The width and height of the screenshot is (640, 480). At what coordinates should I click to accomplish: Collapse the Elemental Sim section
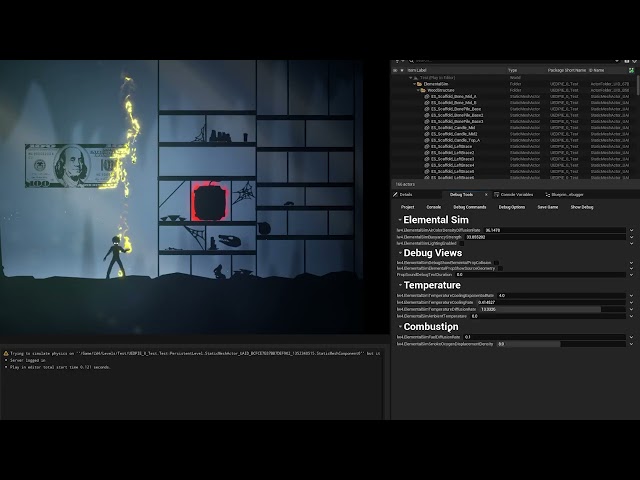point(400,220)
